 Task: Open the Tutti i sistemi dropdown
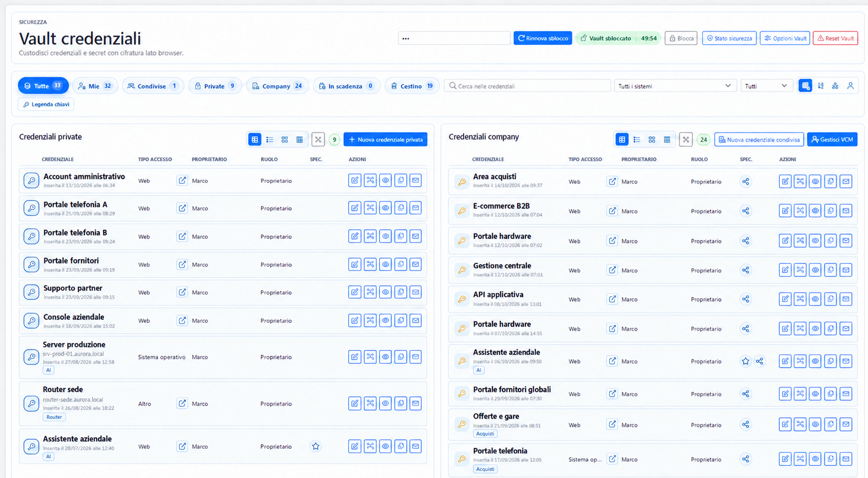(675, 86)
